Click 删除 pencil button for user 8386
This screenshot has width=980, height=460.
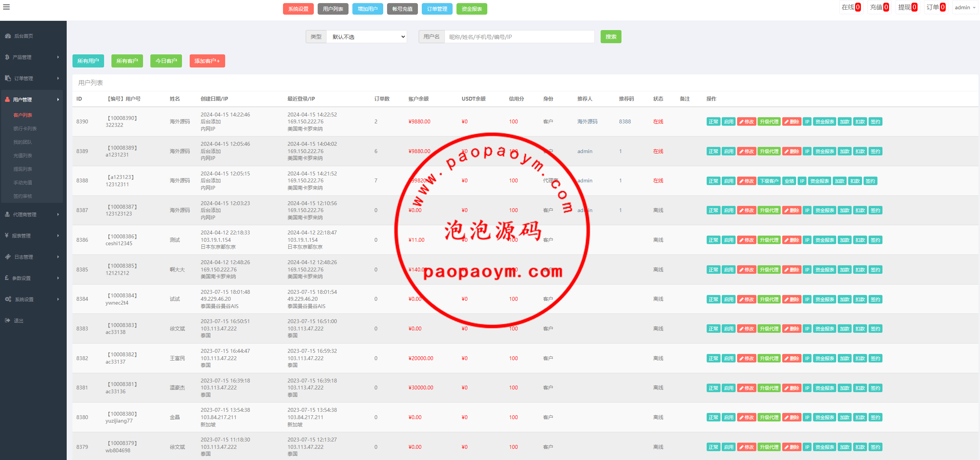[x=792, y=240]
